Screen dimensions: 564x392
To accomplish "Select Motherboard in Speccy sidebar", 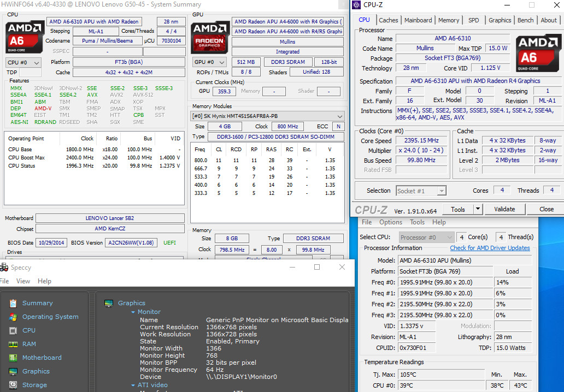I will [42, 358].
